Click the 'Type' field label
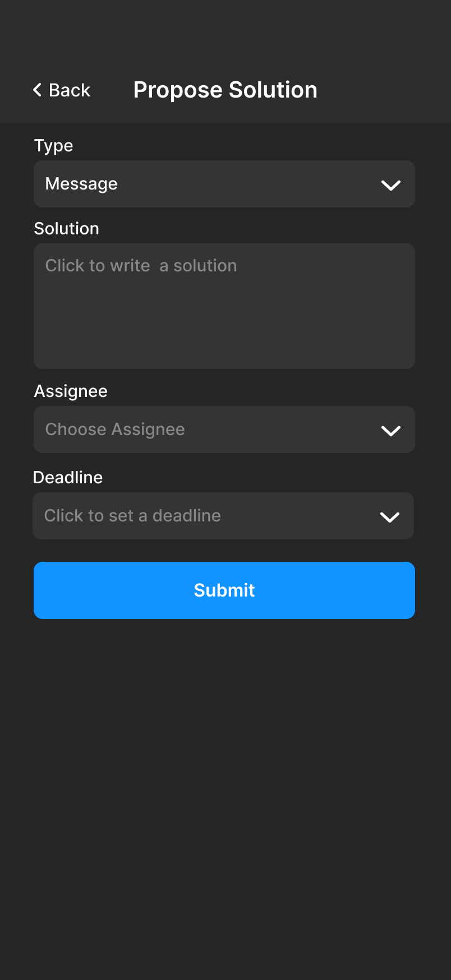Screen dimensions: 451x980 53,146
